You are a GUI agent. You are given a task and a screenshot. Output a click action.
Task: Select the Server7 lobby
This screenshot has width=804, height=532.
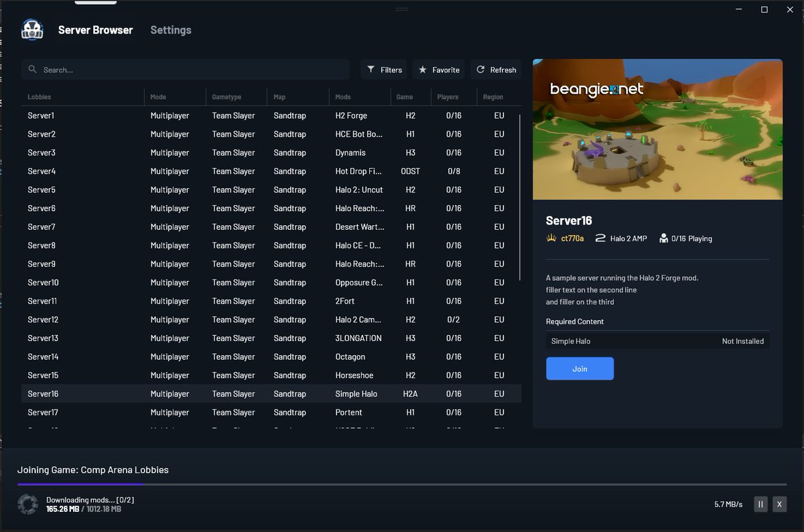click(x=271, y=227)
